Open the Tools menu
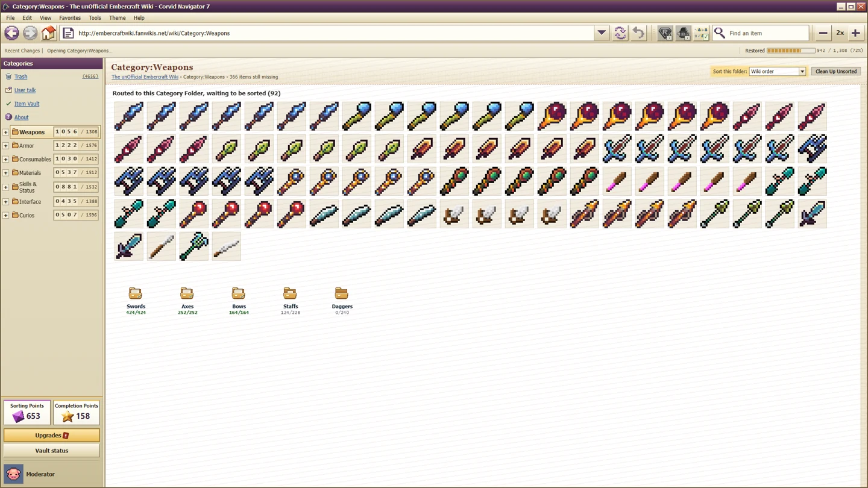 [95, 18]
